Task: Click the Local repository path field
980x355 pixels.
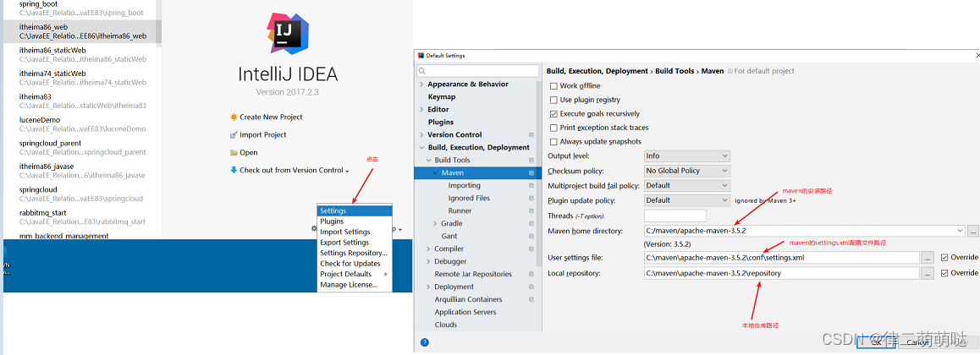Action: tap(782, 273)
